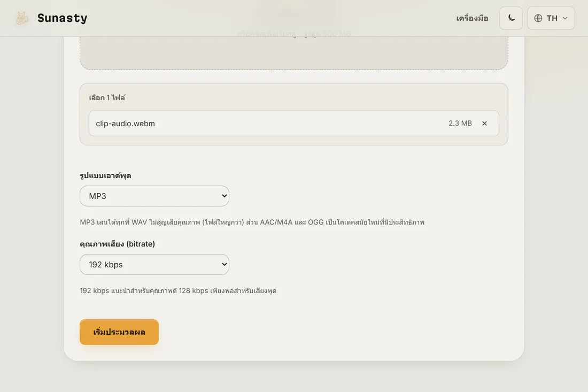Open the เครื่องมือ tools menu
The image size is (588, 392).
tap(472, 18)
